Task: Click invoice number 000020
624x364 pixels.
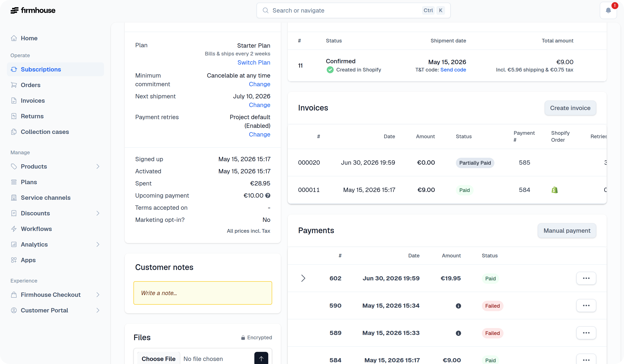Action: [x=309, y=163]
